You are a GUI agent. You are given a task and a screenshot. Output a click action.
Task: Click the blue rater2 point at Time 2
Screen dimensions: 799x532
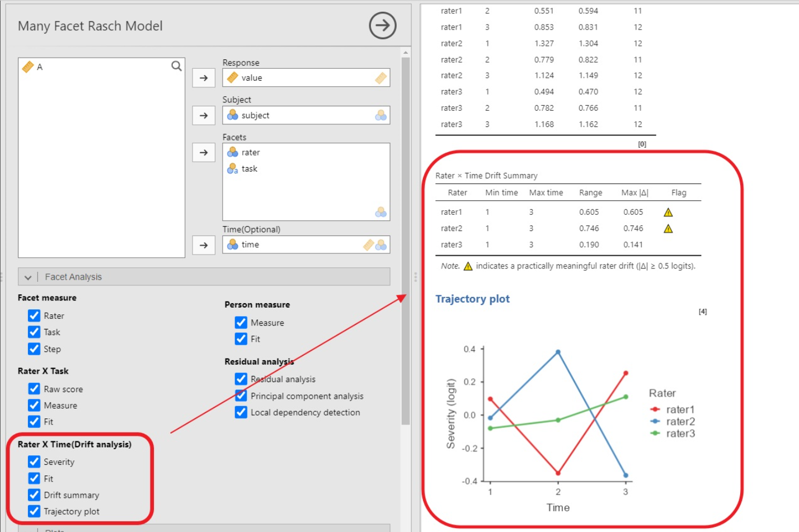(x=558, y=352)
